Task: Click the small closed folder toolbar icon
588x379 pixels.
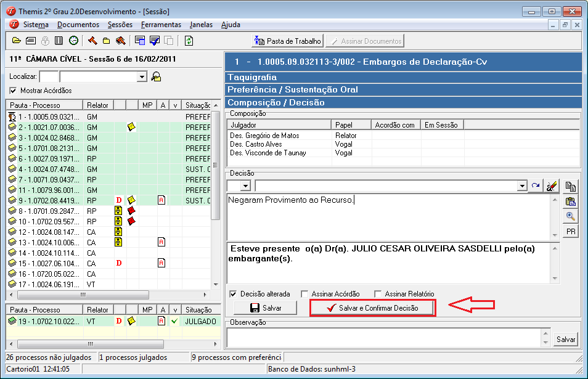Action: [107, 41]
